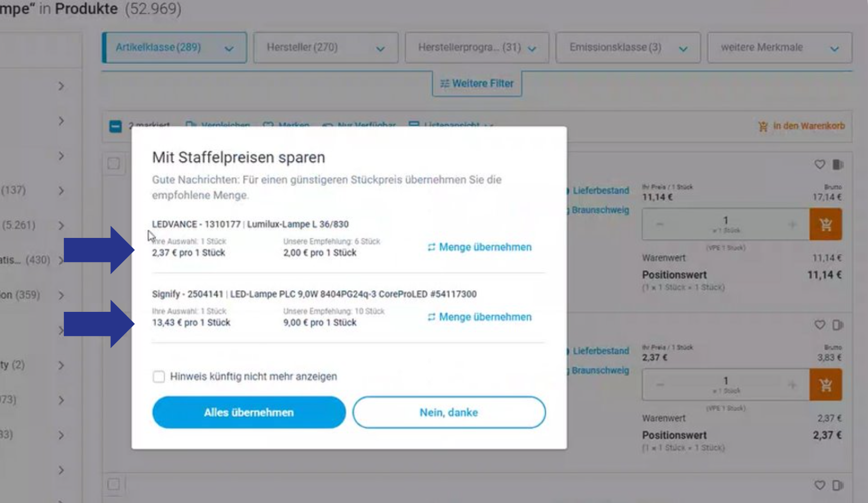Click 'Braunschweig' of the 11,14 € product

pos(600,210)
